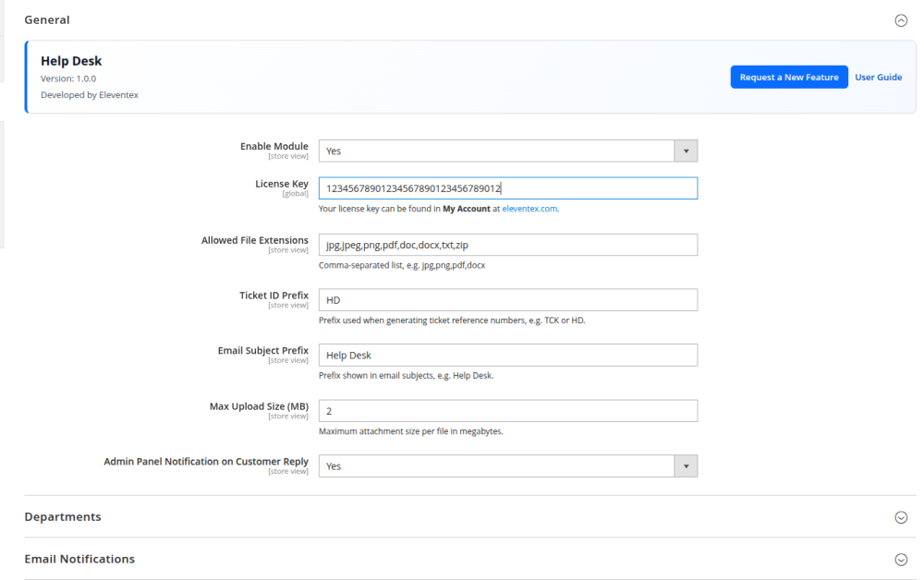The height and width of the screenshot is (580, 924).
Task: Open the Email Notifications section heading
Action: click(x=79, y=560)
